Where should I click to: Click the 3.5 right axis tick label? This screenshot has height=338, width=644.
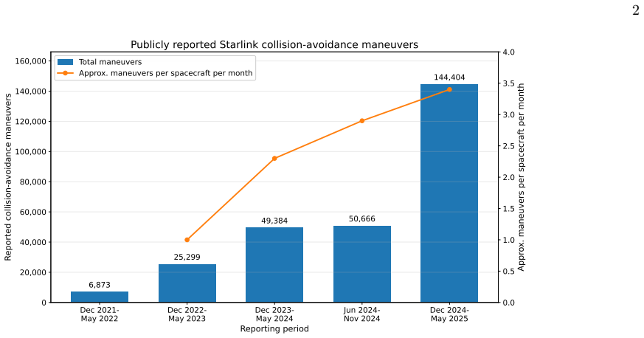tap(508, 83)
